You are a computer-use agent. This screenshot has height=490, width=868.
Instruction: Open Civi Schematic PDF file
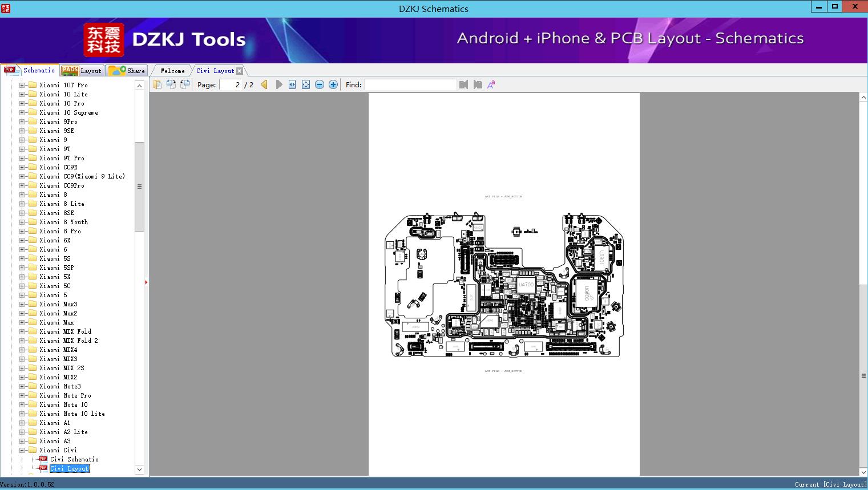point(74,459)
